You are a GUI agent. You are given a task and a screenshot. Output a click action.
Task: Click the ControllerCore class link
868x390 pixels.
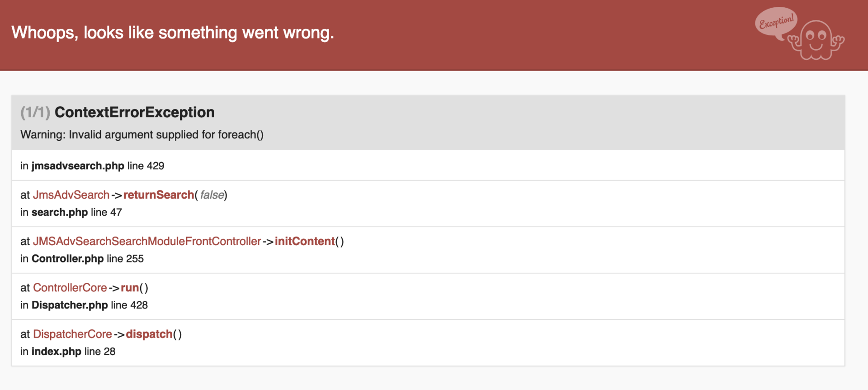(x=70, y=288)
